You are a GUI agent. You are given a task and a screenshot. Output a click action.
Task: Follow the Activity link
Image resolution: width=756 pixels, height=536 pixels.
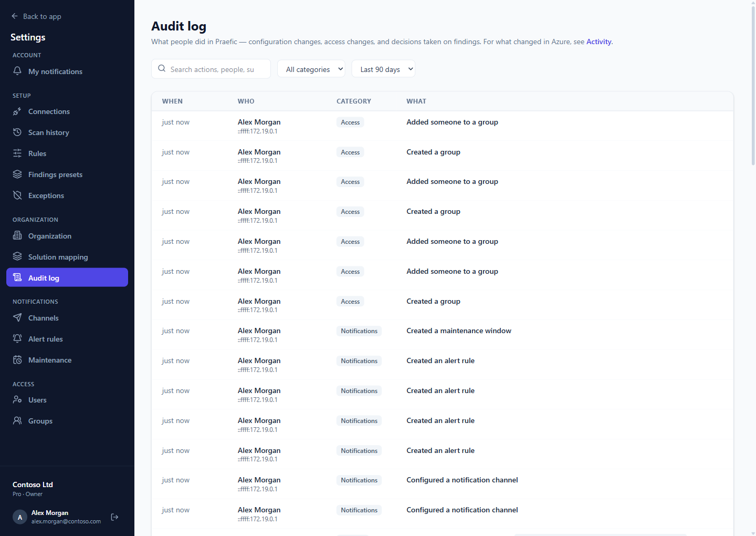[599, 42]
